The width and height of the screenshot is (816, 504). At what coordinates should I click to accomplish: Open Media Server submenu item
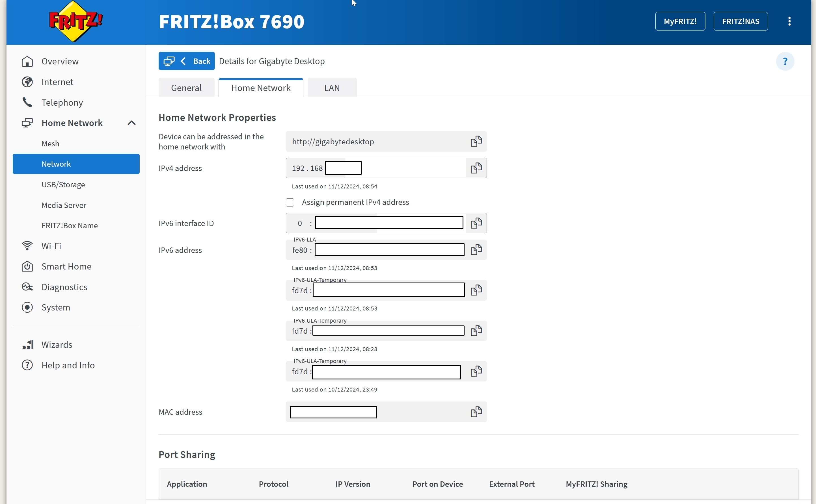point(64,205)
